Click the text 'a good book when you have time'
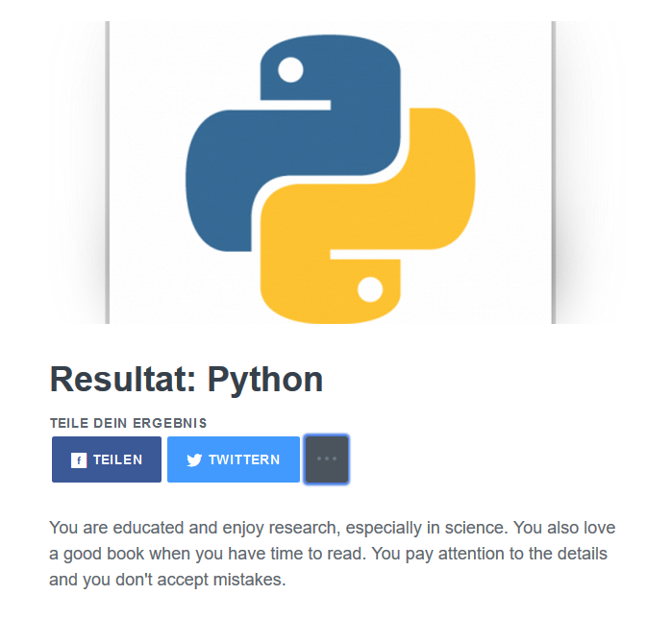672x620 pixels. click(162, 555)
